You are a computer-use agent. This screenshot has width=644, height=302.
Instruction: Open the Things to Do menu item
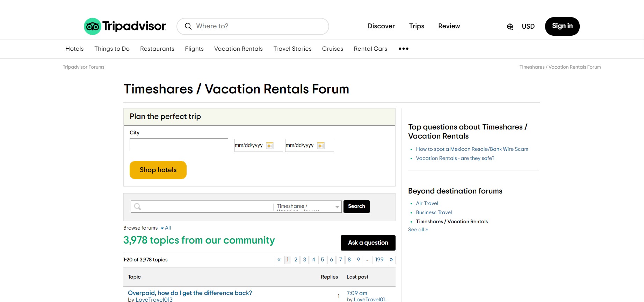coord(112,49)
